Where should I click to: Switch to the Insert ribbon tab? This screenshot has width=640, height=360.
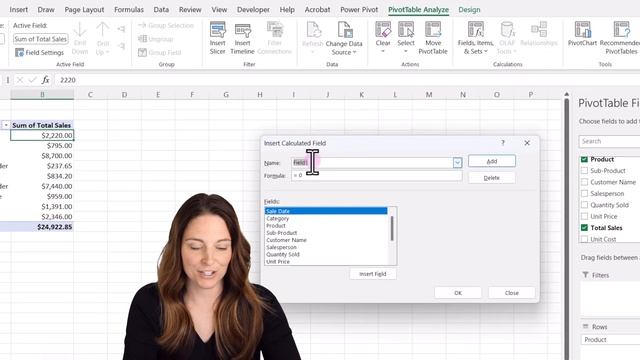point(18,9)
